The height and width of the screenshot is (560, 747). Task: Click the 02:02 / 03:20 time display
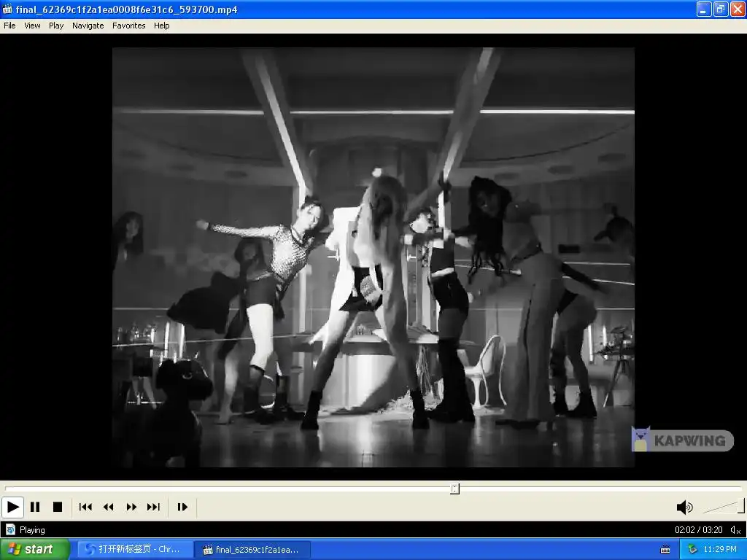(698, 530)
